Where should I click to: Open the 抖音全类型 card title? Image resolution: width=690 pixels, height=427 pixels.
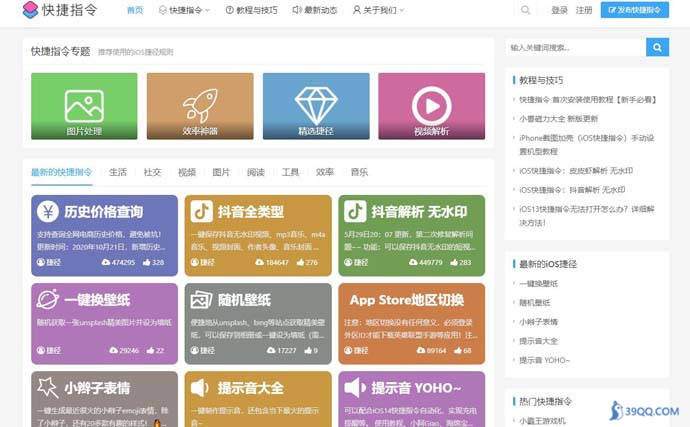pos(250,212)
